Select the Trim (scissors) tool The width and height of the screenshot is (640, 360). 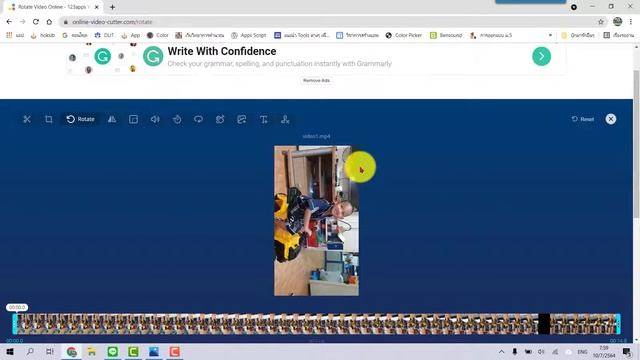27,119
